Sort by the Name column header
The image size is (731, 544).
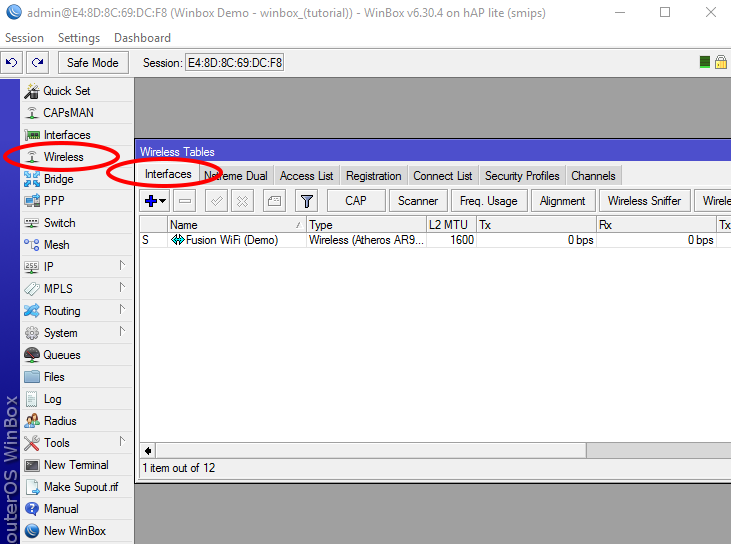pyautogui.click(x=236, y=225)
